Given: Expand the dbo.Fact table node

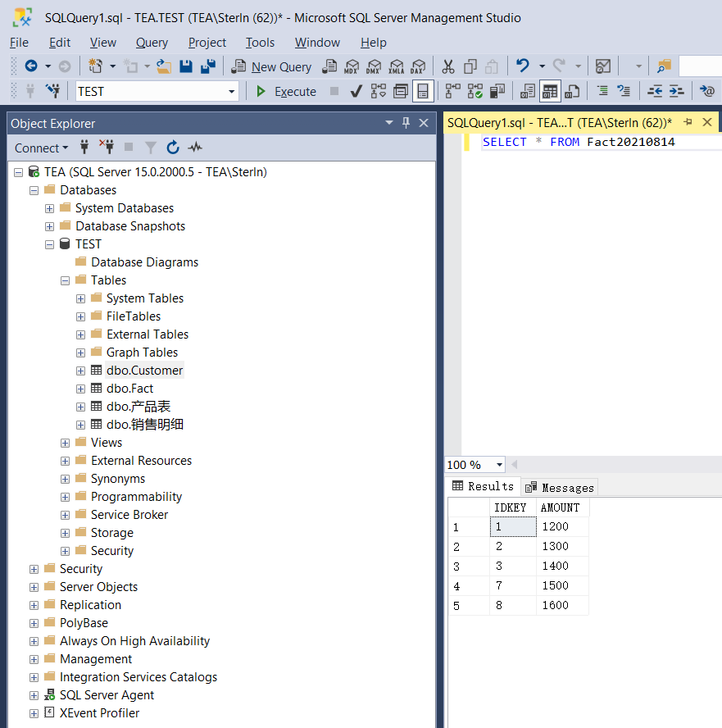Looking at the screenshot, I should pyautogui.click(x=81, y=389).
